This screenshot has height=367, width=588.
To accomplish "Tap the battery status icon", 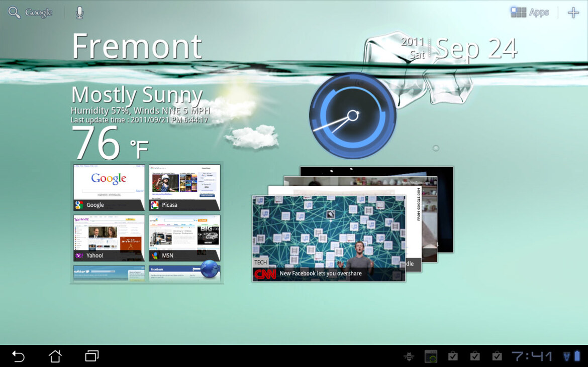I will (x=577, y=356).
